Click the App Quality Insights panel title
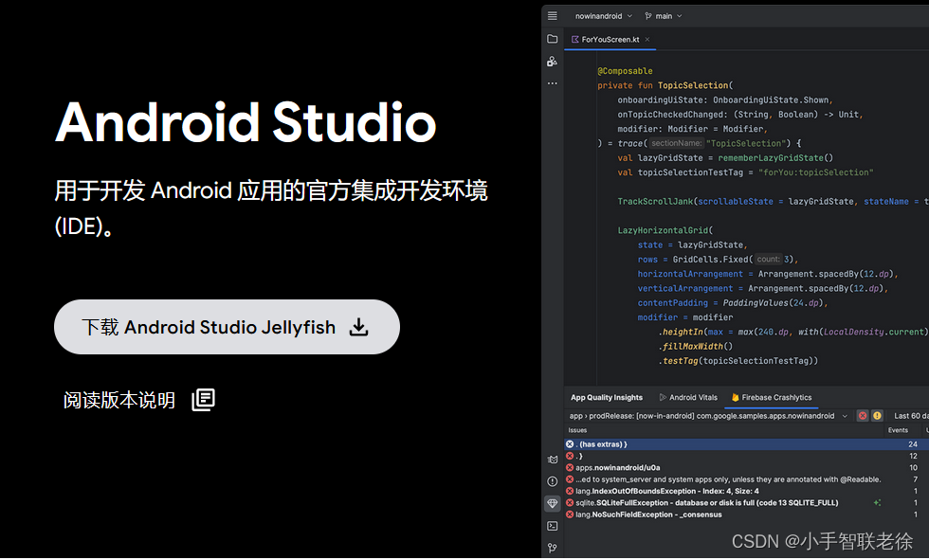Viewport: 929px width, 560px height. click(607, 397)
